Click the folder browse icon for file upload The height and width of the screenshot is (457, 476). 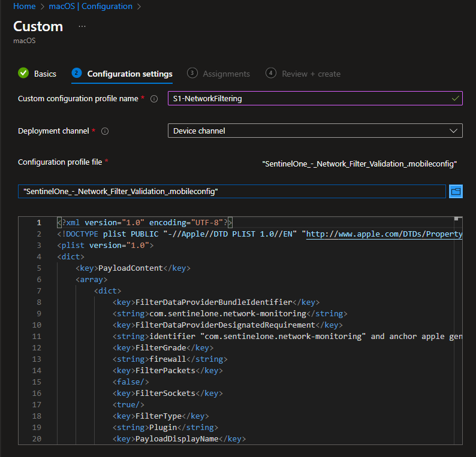(x=456, y=191)
